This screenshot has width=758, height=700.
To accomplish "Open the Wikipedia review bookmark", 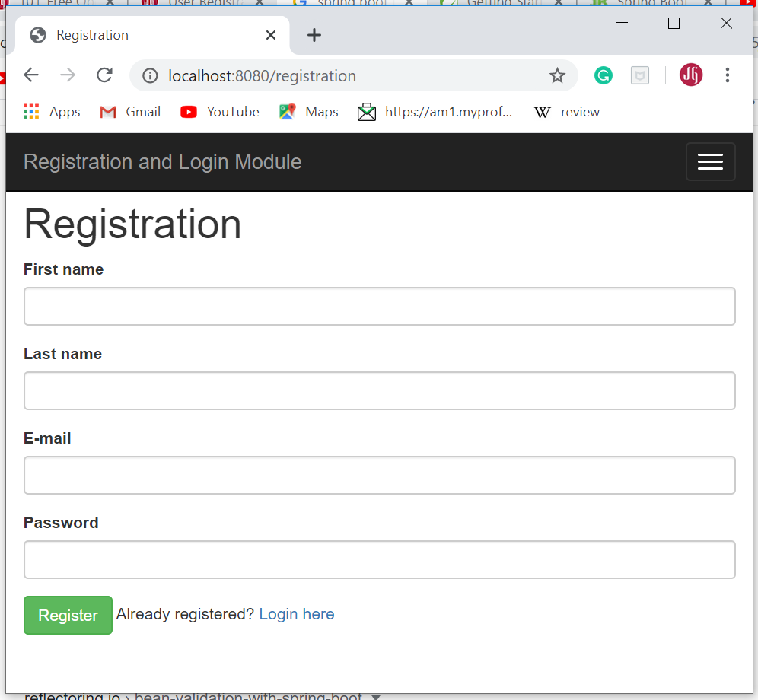I will (x=567, y=112).
